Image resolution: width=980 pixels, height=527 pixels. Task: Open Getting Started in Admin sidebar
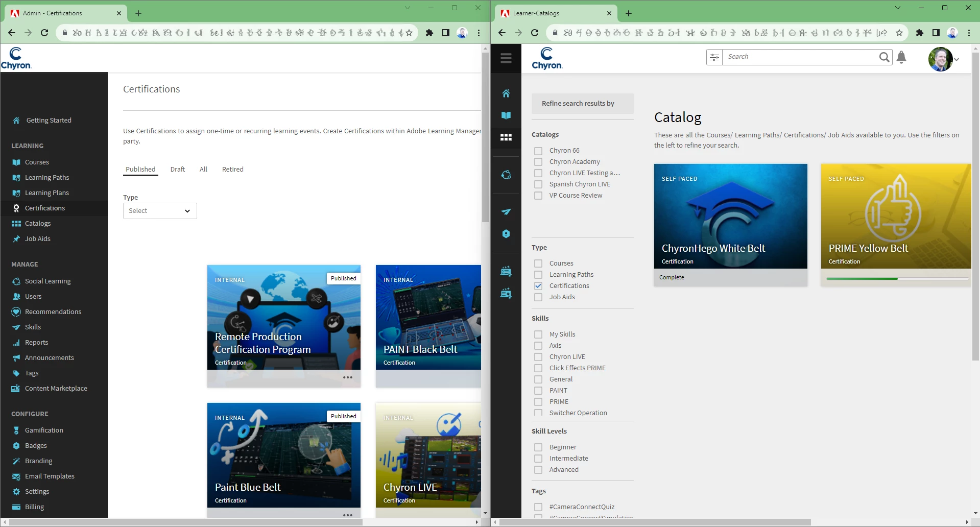click(49, 121)
